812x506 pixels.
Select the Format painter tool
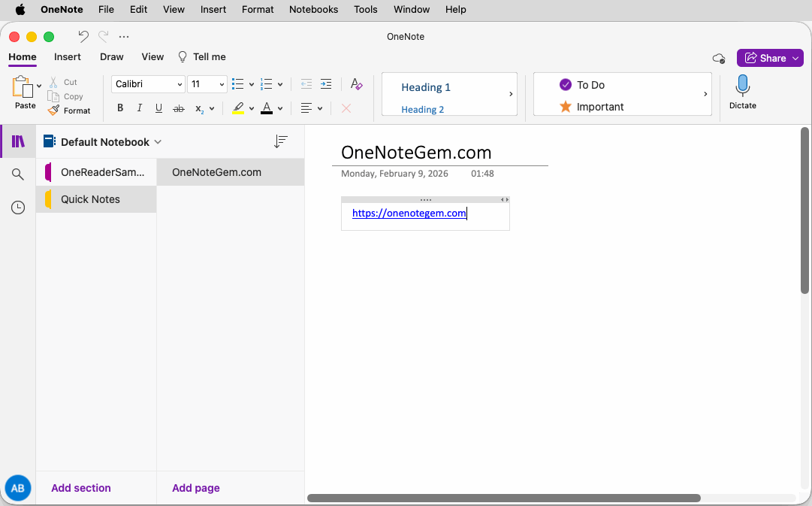point(69,111)
